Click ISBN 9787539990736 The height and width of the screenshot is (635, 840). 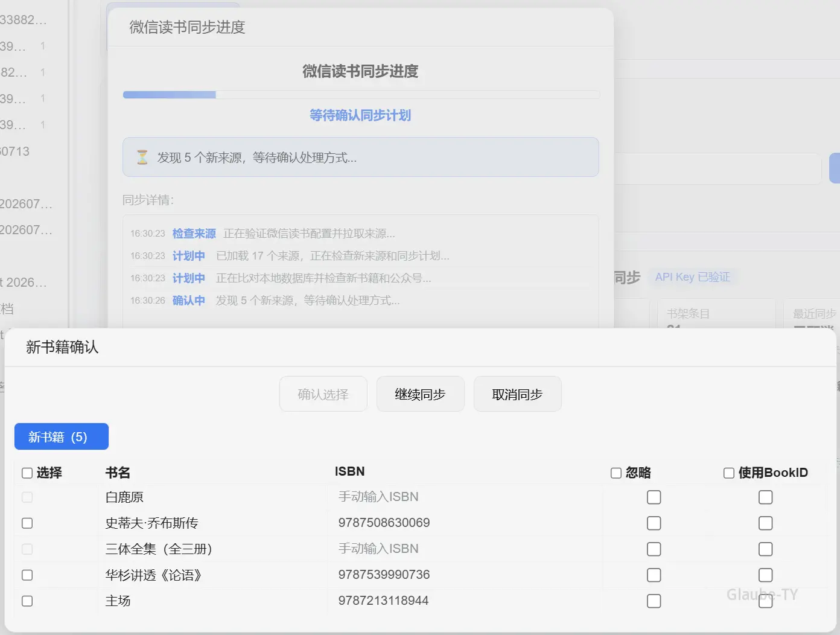[x=384, y=575]
